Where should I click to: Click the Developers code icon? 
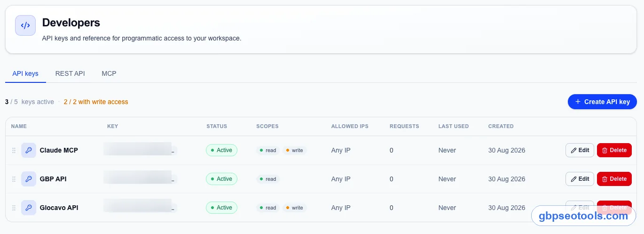25,25
